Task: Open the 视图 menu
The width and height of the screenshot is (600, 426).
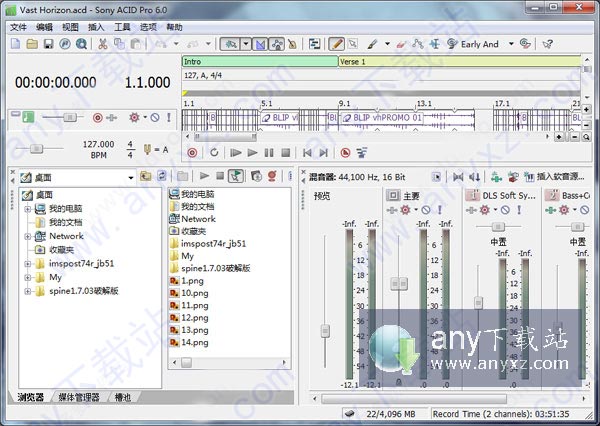Action: point(70,27)
